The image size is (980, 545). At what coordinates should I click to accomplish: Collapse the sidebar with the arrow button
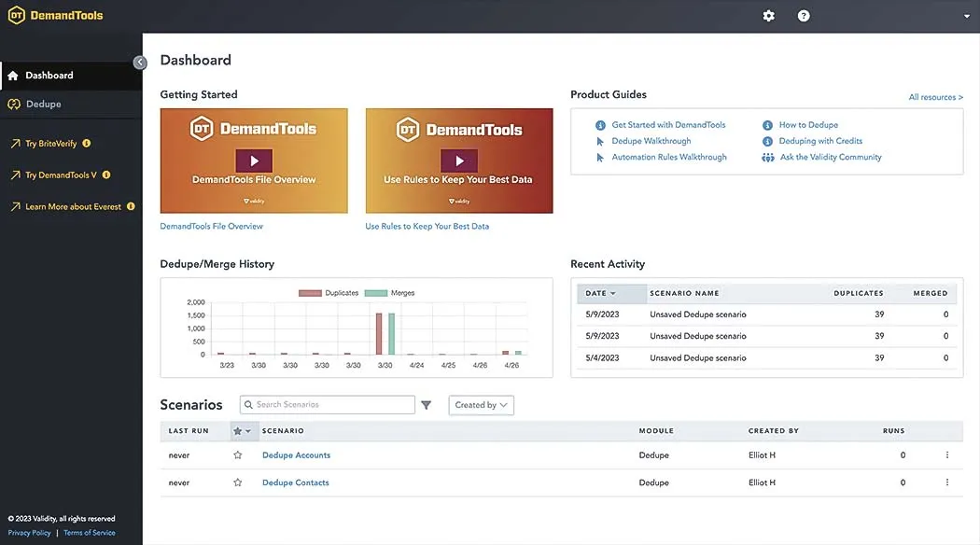pos(140,63)
